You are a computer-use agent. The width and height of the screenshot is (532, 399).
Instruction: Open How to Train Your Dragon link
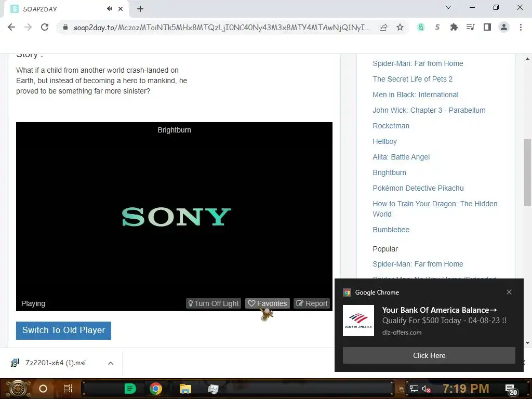click(x=435, y=209)
